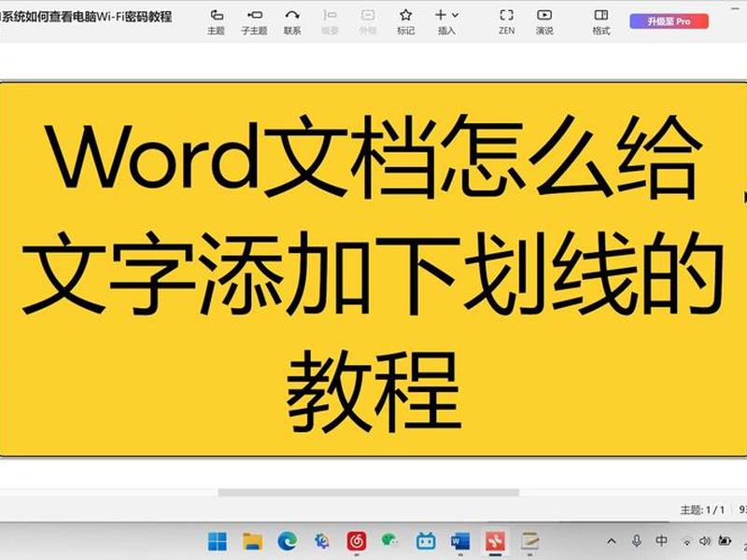
Task: Click the horizontal canvas scrollbar
Action: (x=368, y=493)
